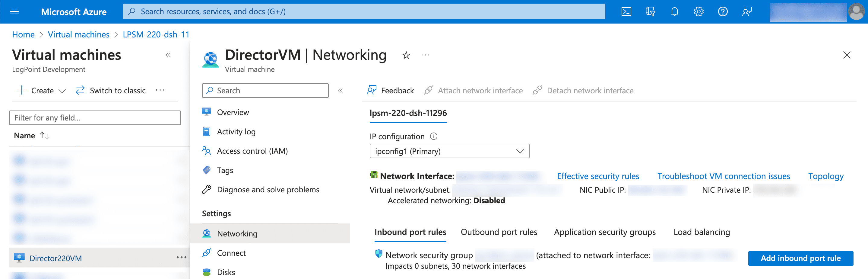Open the notifications bell
The height and width of the screenshot is (279, 868).
tap(674, 11)
